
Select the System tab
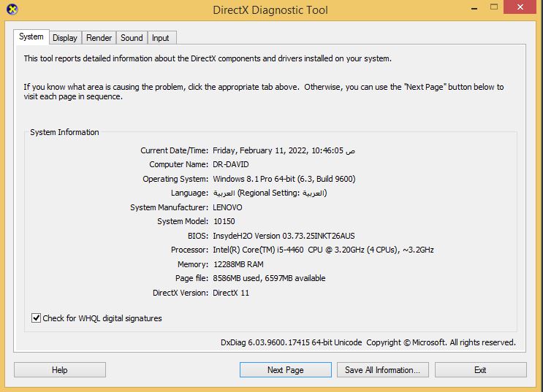(x=31, y=37)
